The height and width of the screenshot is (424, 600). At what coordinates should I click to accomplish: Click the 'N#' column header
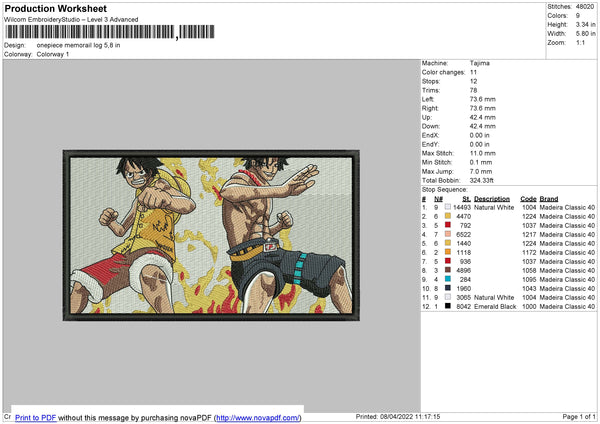pos(439,199)
